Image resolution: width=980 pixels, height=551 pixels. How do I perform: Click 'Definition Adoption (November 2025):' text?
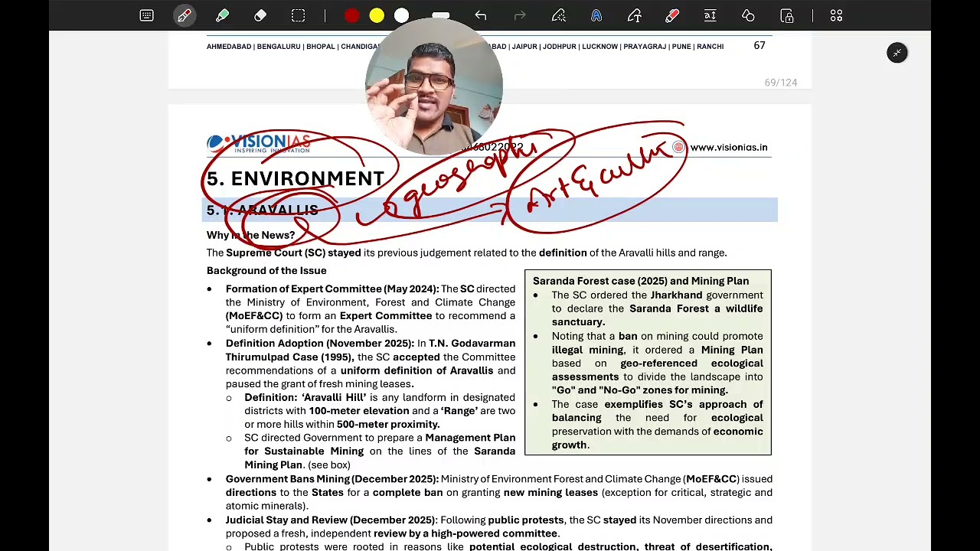click(x=320, y=344)
